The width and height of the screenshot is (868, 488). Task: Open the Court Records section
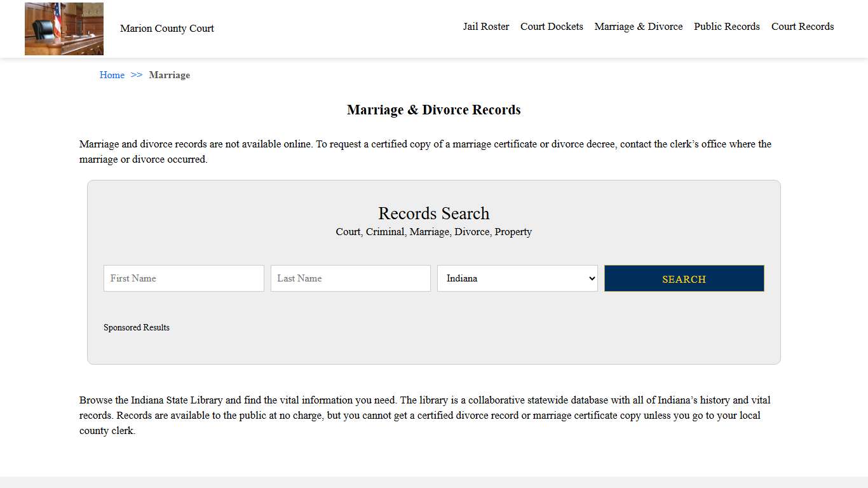(803, 26)
